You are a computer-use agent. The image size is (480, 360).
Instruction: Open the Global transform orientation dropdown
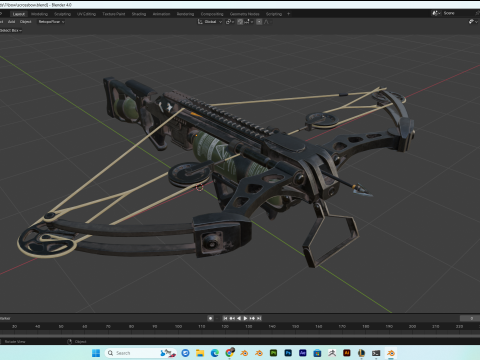click(x=210, y=22)
